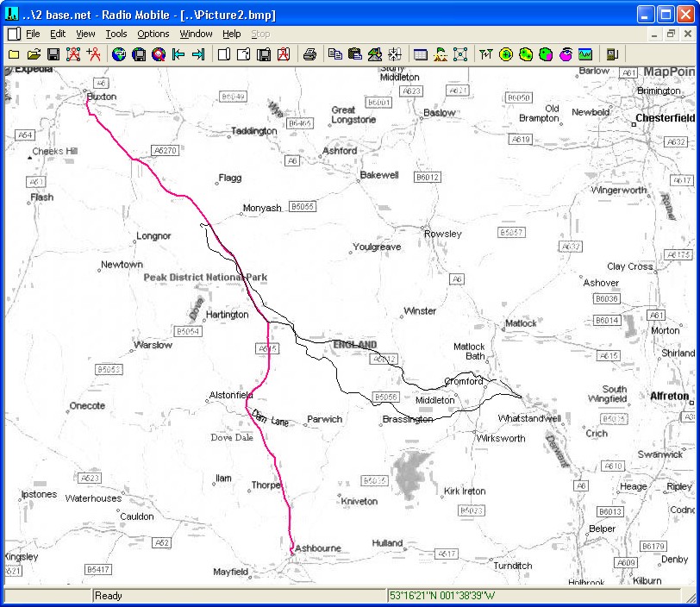Click the mountain peak with flag icon
The image size is (700, 607).
pos(441,54)
